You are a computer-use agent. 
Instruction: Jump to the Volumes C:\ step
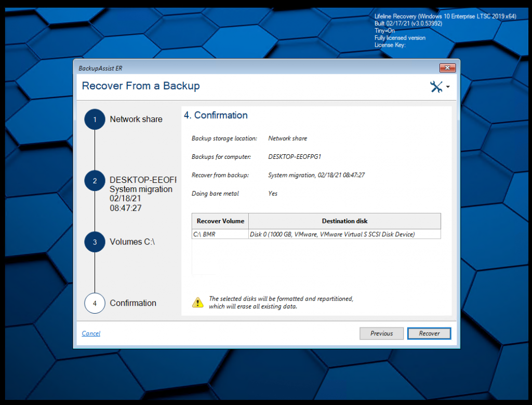[x=132, y=242]
